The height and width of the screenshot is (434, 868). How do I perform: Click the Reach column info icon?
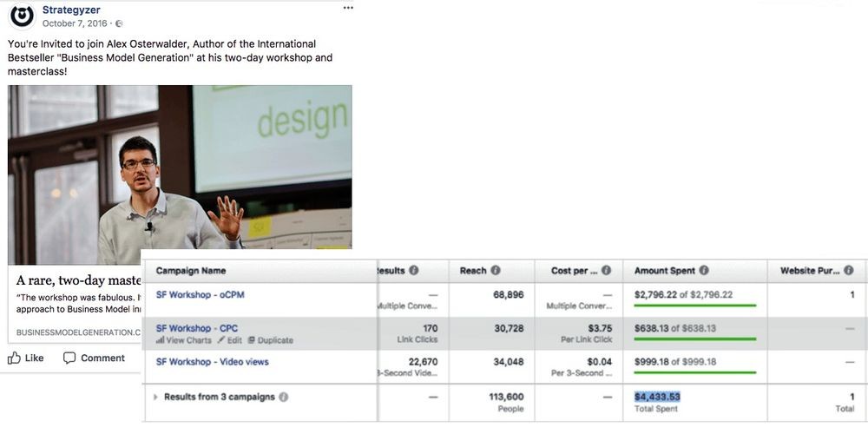(x=496, y=271)
